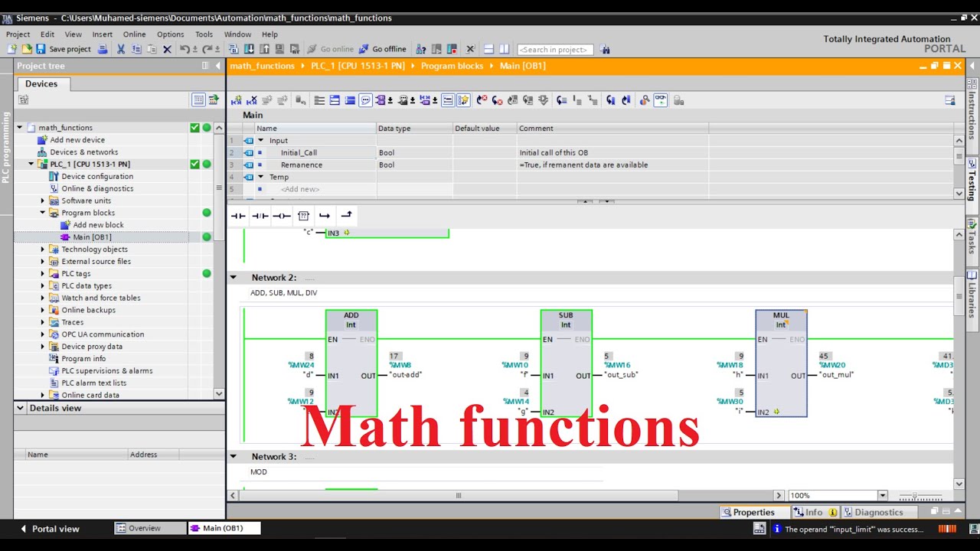Click the Compile icon in the toolbar
980x551 pixels.
point(233,49)
